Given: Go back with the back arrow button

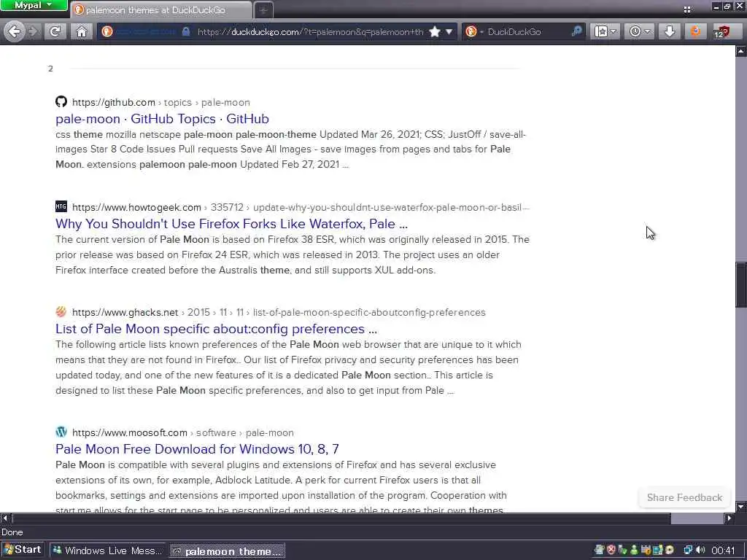Looking at the screenshot, I should coord(15,31).
